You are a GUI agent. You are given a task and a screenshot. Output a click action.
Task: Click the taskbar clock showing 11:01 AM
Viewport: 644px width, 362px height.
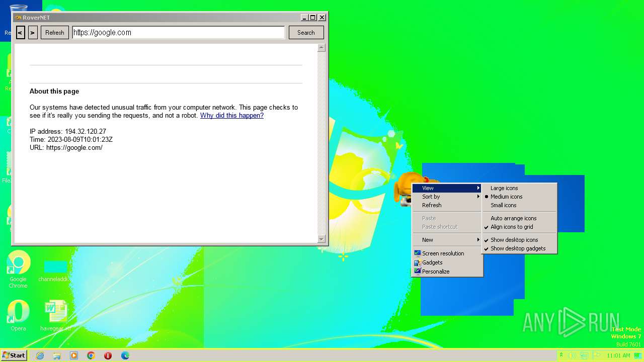(x=618, y=355)
